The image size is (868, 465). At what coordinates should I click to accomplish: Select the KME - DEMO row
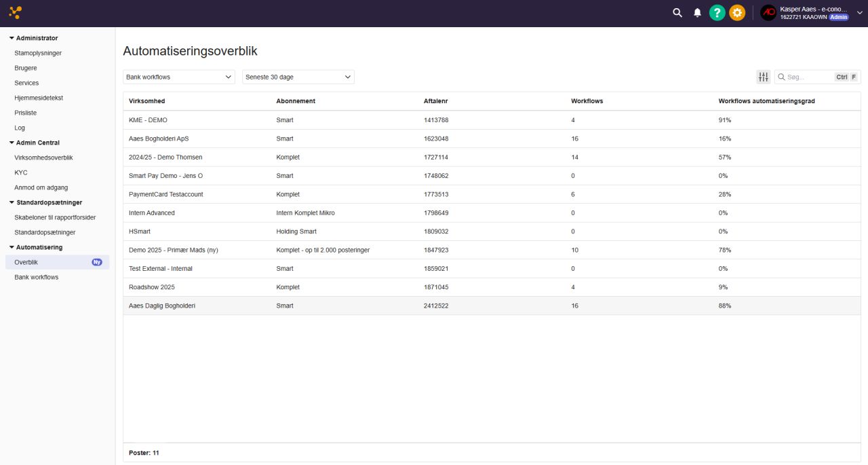(x=492, y=120)
